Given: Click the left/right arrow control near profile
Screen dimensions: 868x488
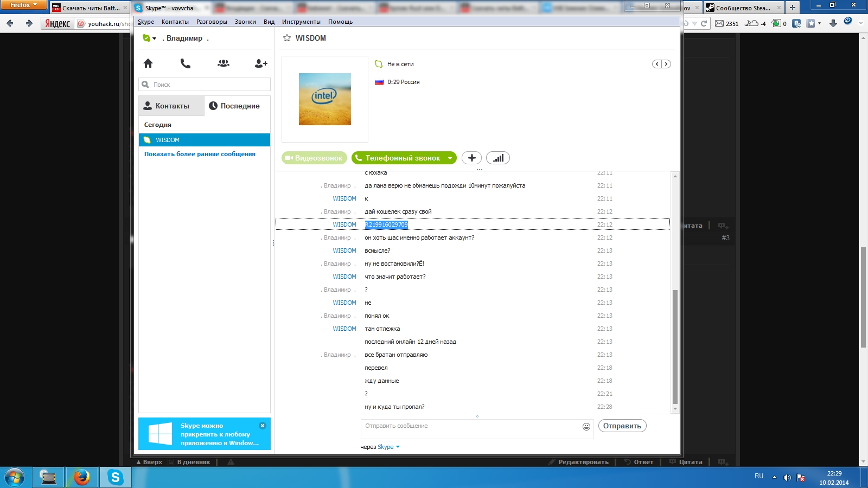Looking at the screenshot, I should pos(661,64).
